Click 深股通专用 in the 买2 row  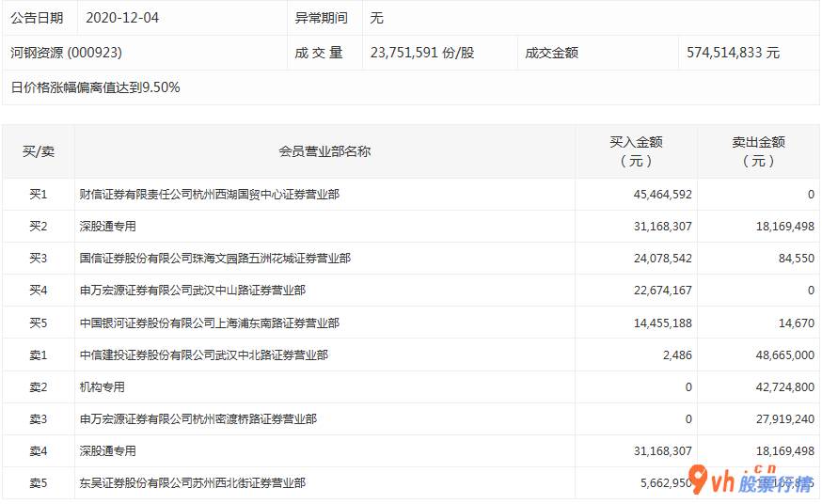[x=107, y=227]
